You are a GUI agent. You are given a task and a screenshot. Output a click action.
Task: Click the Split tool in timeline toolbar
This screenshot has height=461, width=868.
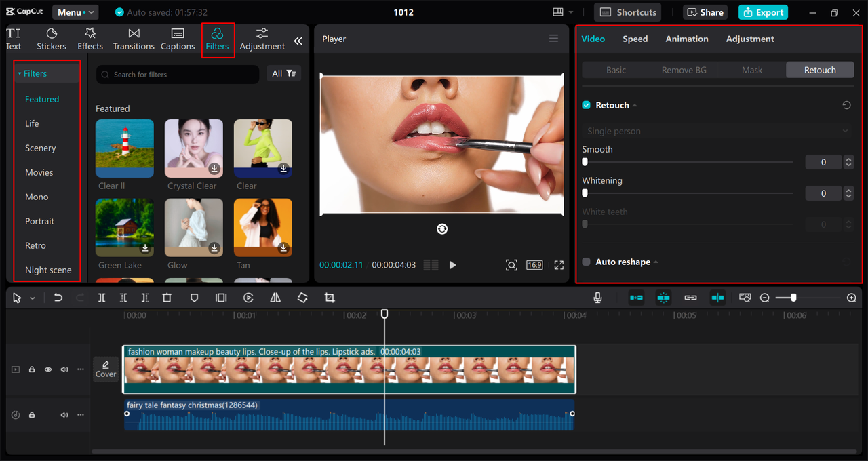tap(102, 298)
